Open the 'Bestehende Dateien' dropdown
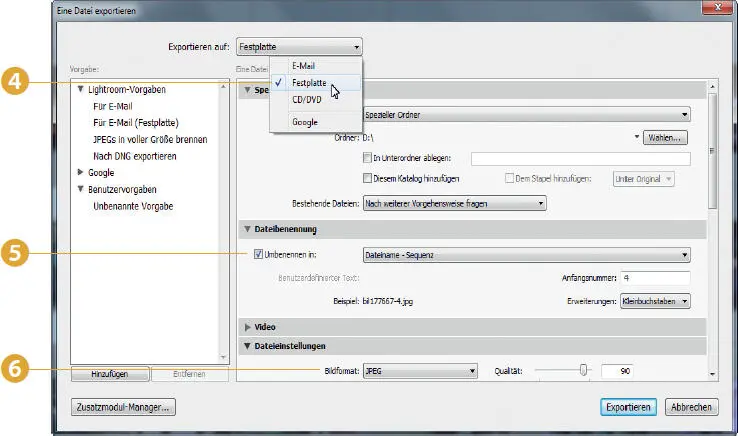This screenshot has height=436, width=738. tap(455, 203)
